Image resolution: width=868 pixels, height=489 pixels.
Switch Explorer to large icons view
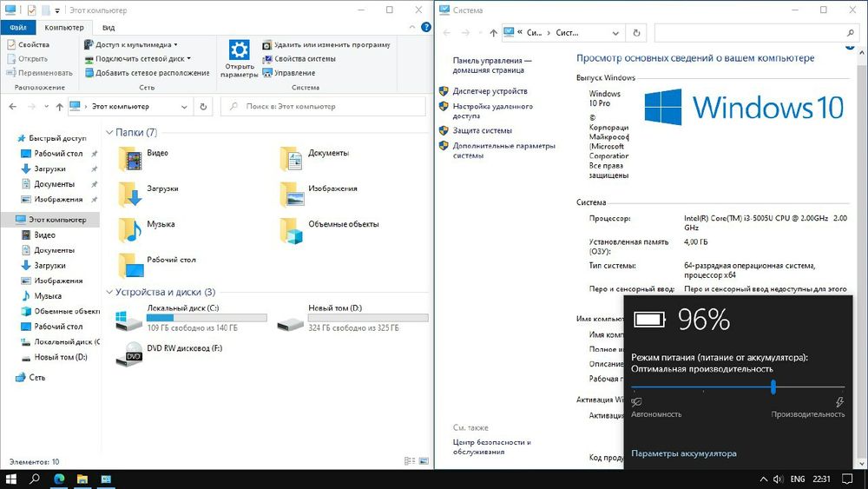[x=424, y=460]
